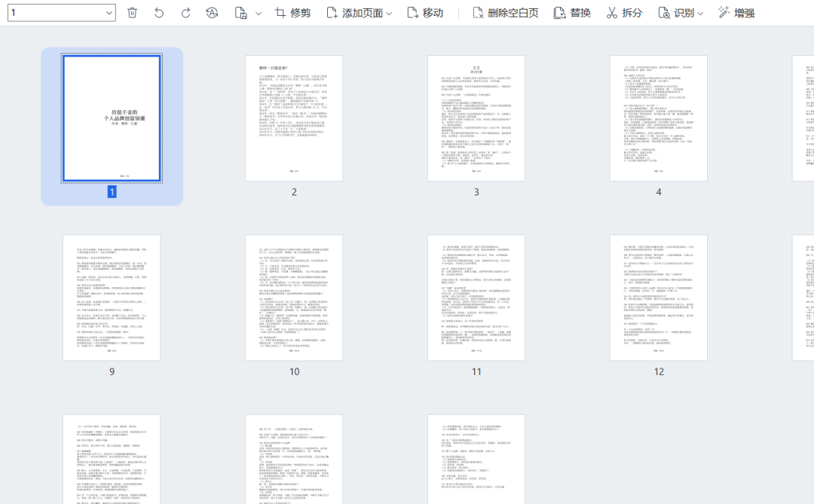The height and width of the screenshot is (504, 814).
Task: Select the cut-off thumbnail right of page 12
Action: [x=803, y=298]
